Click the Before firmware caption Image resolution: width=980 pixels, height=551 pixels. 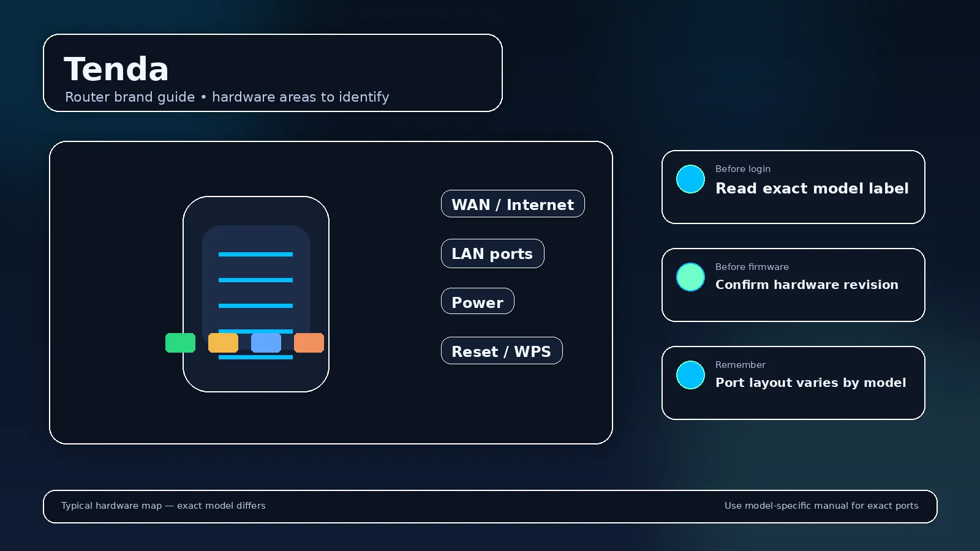[x=752, y=267]
